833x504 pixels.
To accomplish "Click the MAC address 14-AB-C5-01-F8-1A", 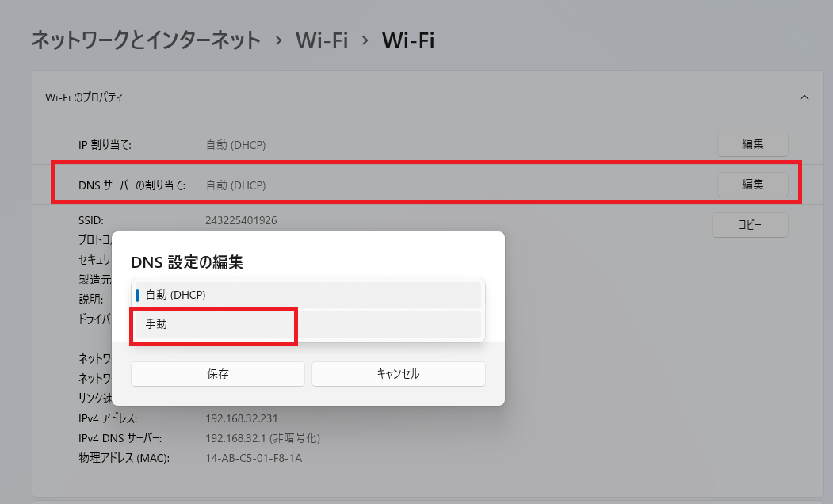I will (254, 458).
